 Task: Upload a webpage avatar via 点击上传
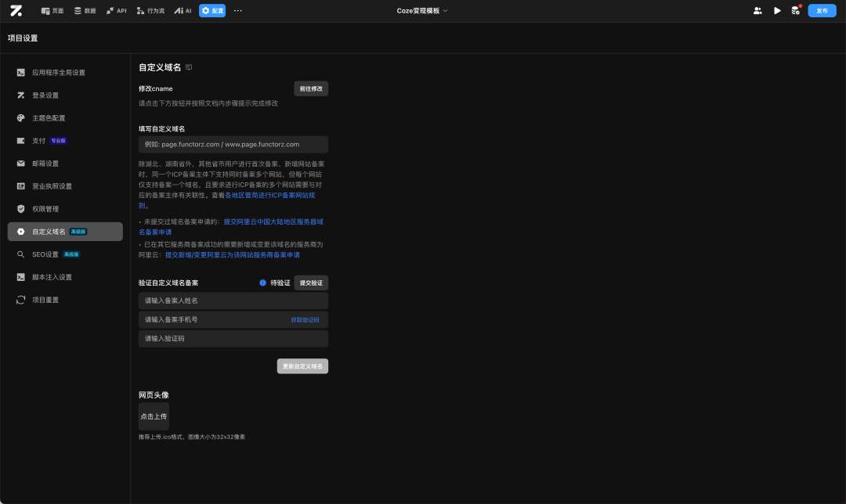(x=154, y=416)
